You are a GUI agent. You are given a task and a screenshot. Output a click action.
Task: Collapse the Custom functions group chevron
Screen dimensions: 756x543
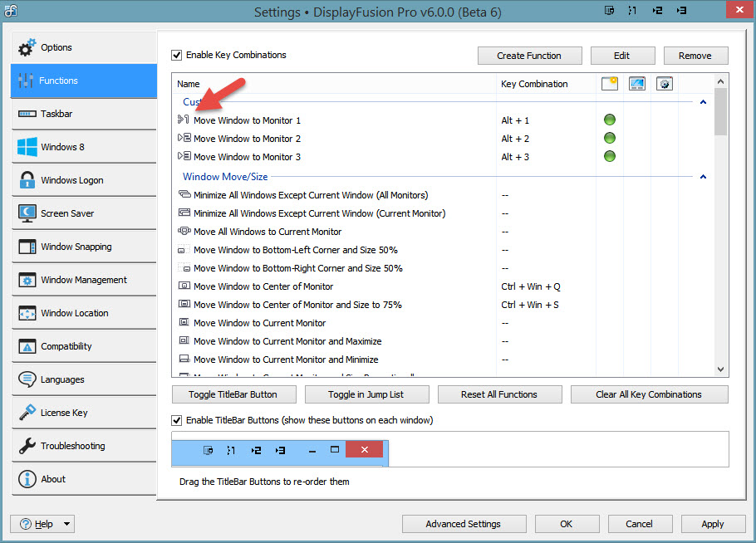point(703,102)
